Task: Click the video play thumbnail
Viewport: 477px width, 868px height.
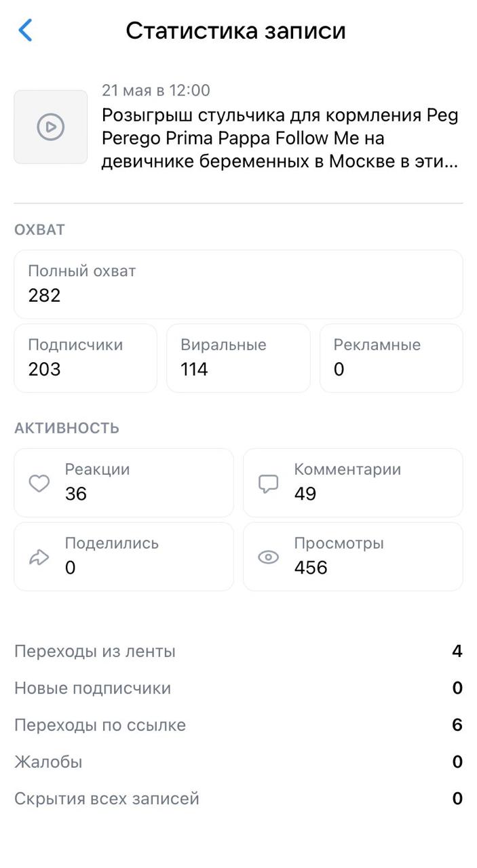Action: coord(51,127)
